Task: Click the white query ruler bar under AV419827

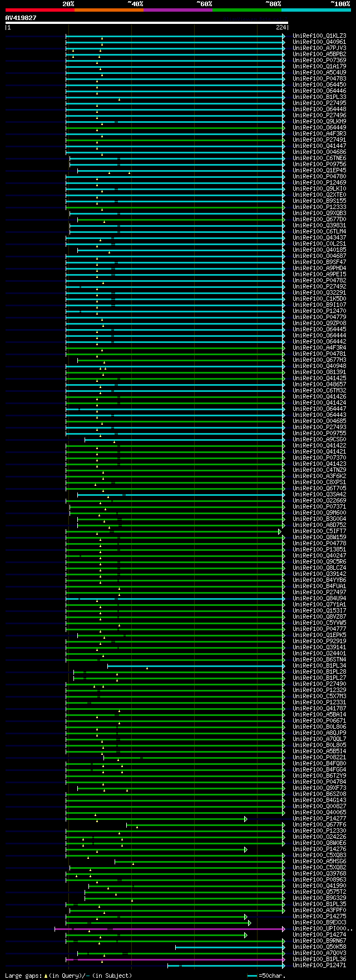Action: (x=146, y=23)
